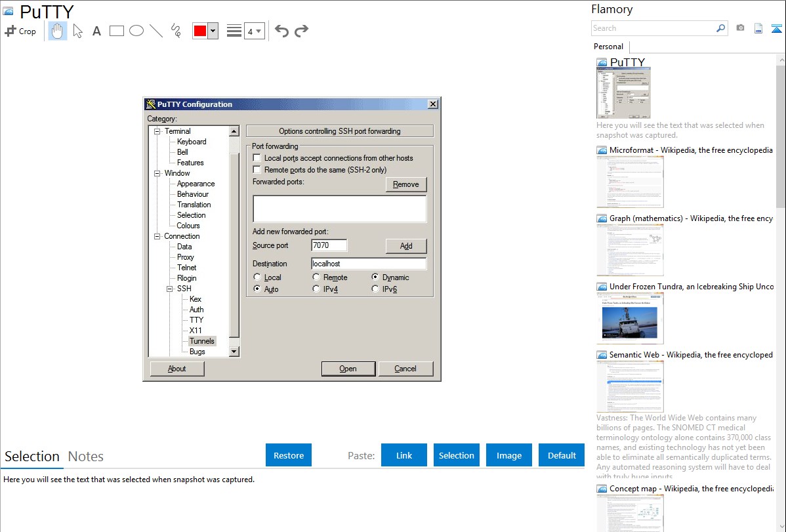The image size is (786, 532).
Task: Select the Crop tool
Action: point(20,31)
